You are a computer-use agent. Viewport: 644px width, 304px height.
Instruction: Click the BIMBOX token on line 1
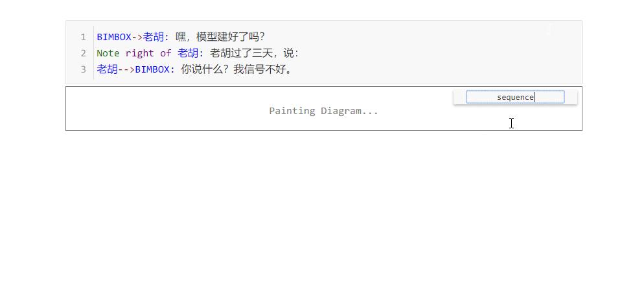114,38
